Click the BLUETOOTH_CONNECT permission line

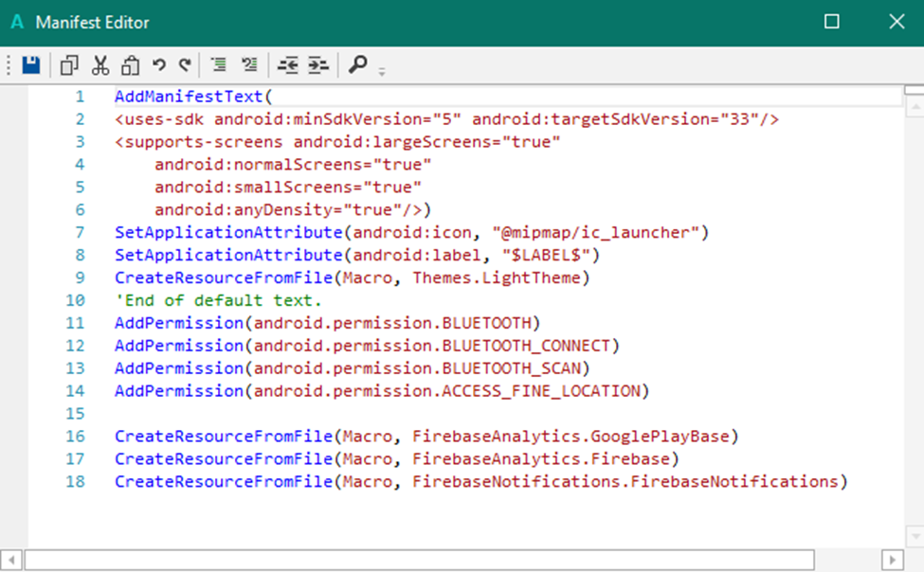tap(367, 346)
